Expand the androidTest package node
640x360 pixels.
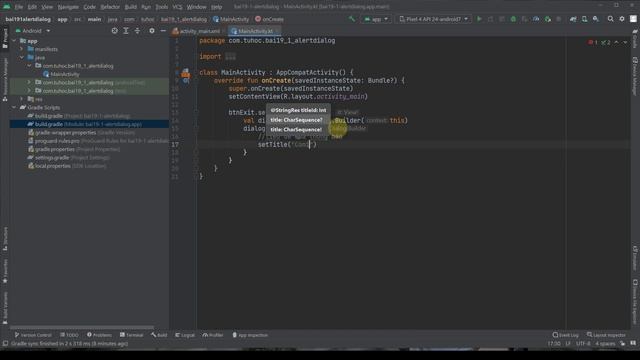[x=29, y=82]
